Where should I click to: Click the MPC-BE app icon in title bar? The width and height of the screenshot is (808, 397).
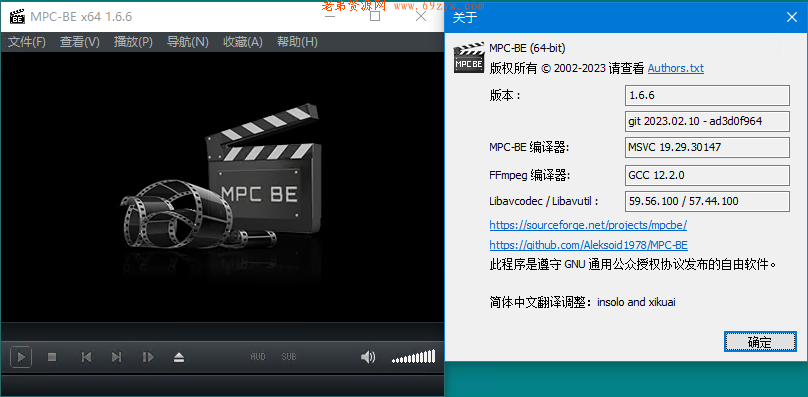coord(17,16)
